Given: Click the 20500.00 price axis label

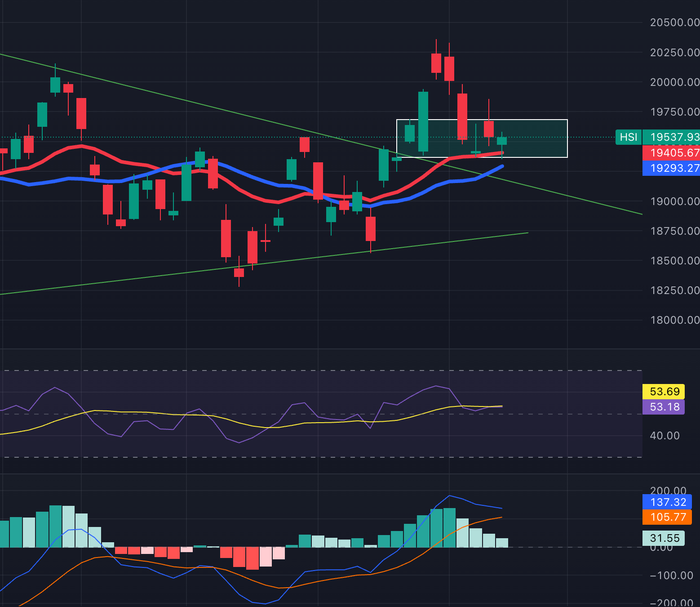Looking at the screenshot, I should click(675, 22).
